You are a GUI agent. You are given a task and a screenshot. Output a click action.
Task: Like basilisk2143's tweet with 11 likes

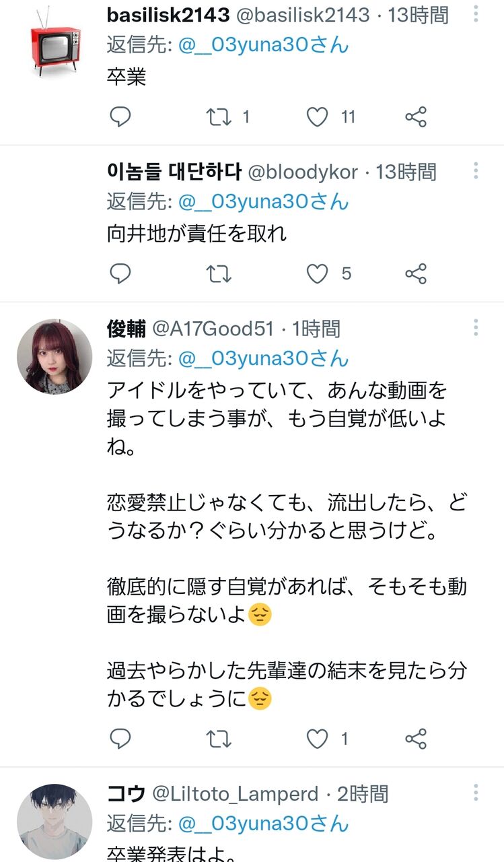(317, 117)
